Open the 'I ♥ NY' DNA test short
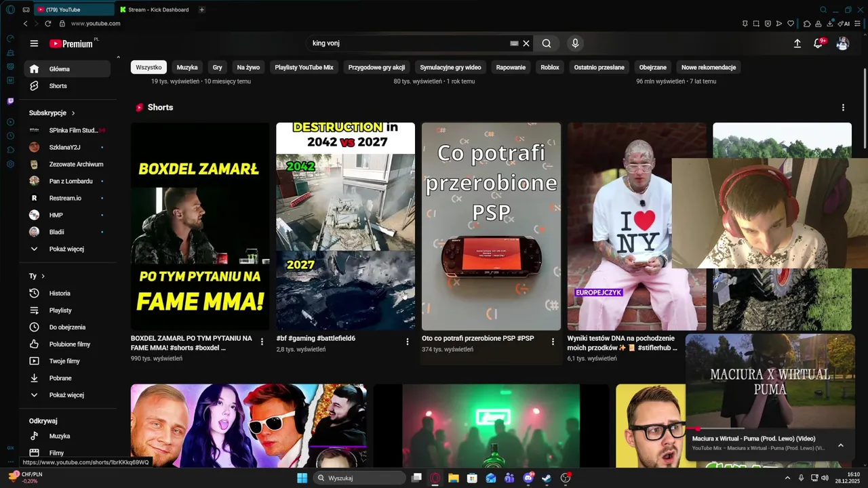868x488 pixels. point(619,226)
